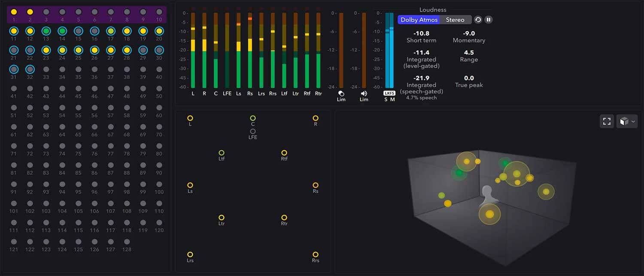Enter fullscreen room view
This screenshot has width=644, height=276.
click(607, 121)
